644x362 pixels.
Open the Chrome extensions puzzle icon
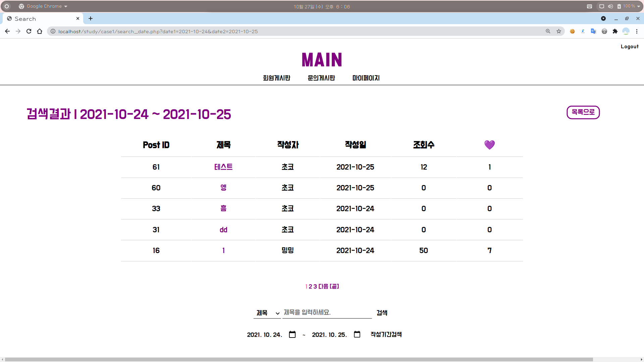coord(615,31)
